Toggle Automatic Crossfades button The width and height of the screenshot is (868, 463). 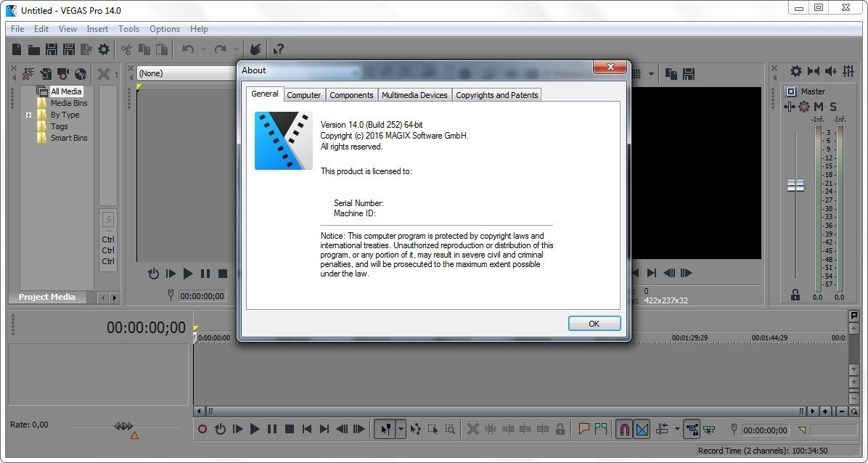[x=642, y=429]
